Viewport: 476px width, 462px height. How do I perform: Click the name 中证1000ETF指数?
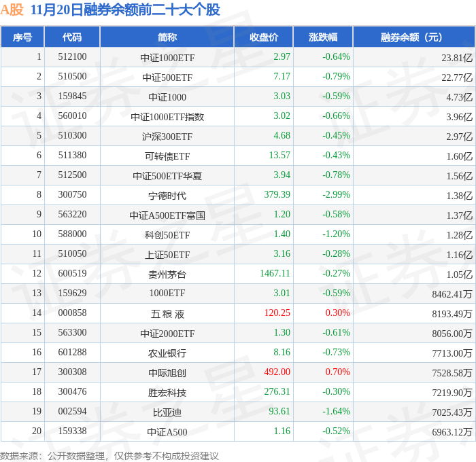[x=167, y=117]
